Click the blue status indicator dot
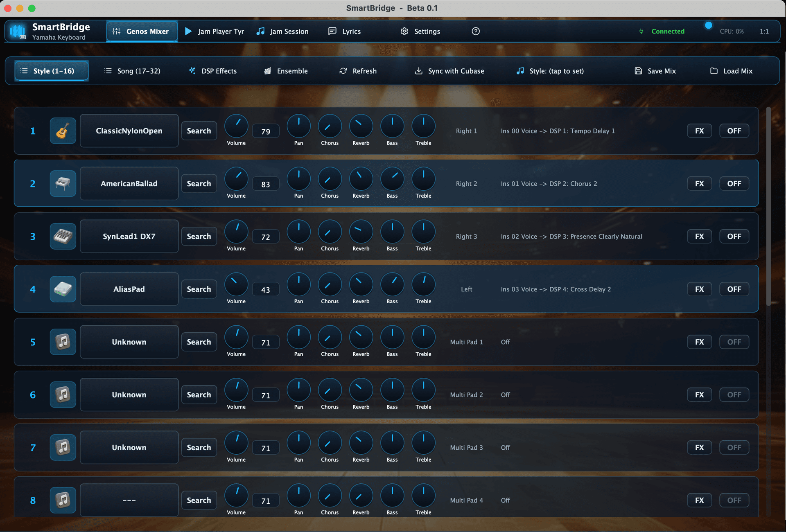Viewport: 786px width, 532px height. [709, 25]
